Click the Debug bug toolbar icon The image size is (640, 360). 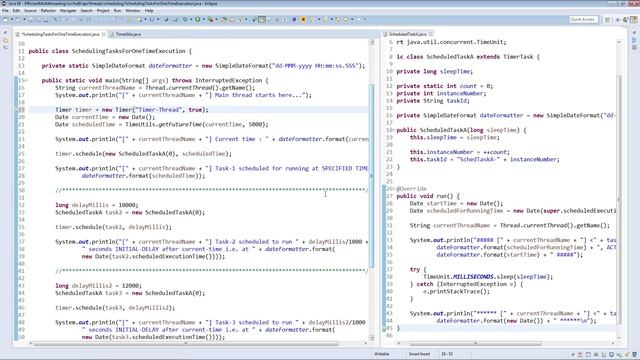(185, 19)
